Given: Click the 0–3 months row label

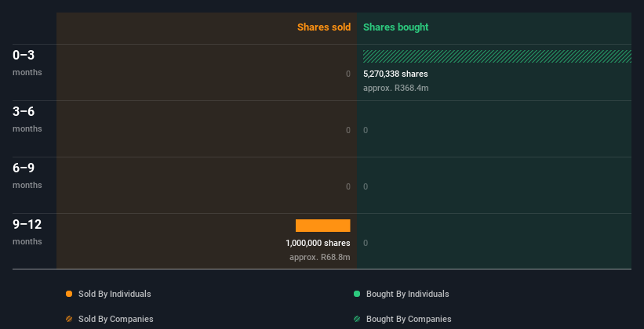Looking at the screenshot, I should click(x=27, y=63).
